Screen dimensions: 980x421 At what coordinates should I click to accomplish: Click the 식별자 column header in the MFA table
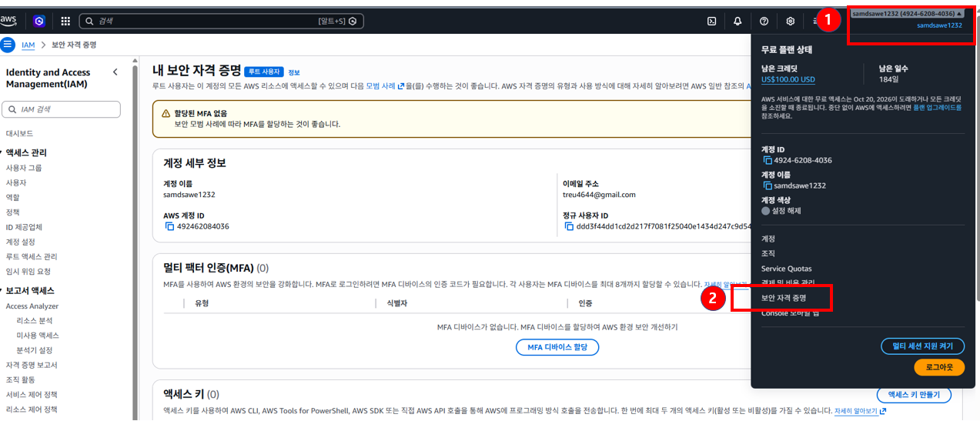396,303
